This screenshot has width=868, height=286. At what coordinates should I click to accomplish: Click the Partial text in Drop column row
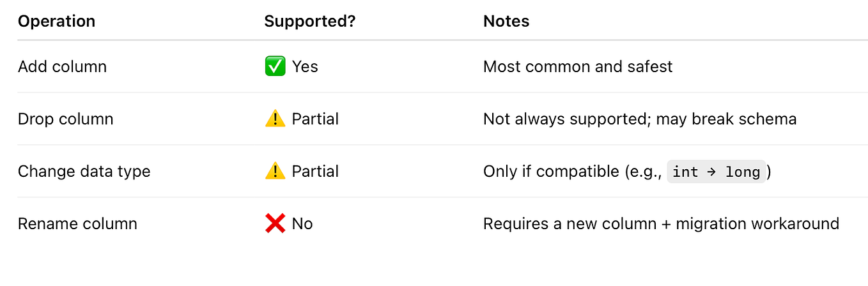(x=315, y=119)
